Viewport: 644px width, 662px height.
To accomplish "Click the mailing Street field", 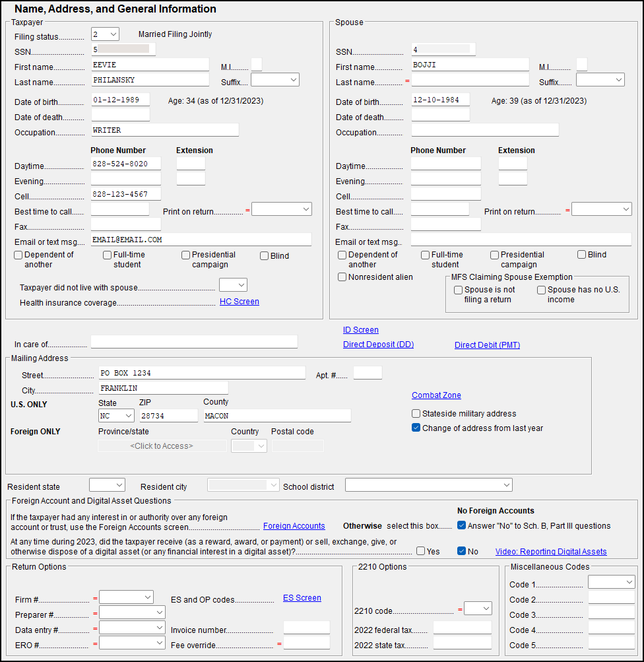I will point(202,373).
